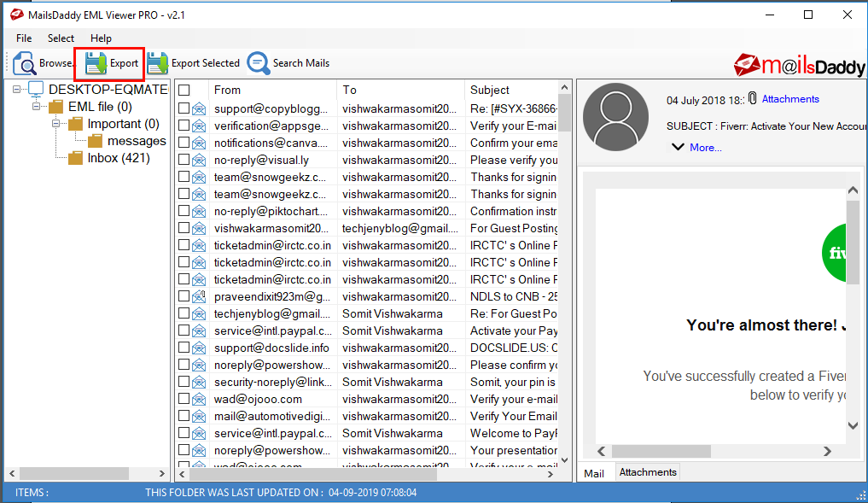Click the preview pane scroll-down arrow

pyautogui.click(x=853, y=425)
